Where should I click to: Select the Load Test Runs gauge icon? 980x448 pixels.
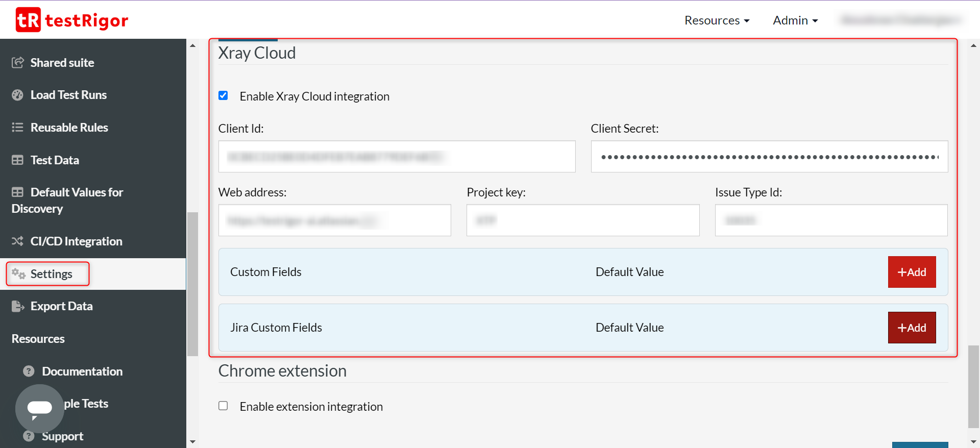tap(18, 95)
